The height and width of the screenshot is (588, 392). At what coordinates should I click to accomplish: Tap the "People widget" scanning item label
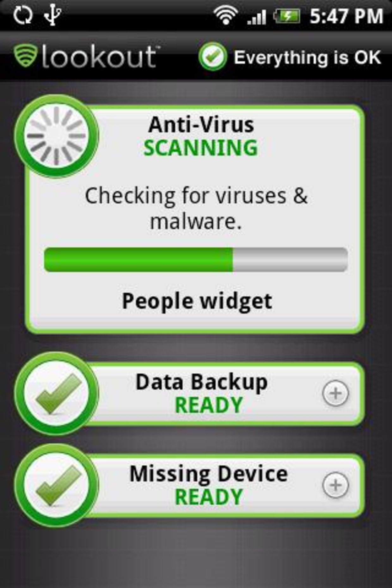point(197,302)
